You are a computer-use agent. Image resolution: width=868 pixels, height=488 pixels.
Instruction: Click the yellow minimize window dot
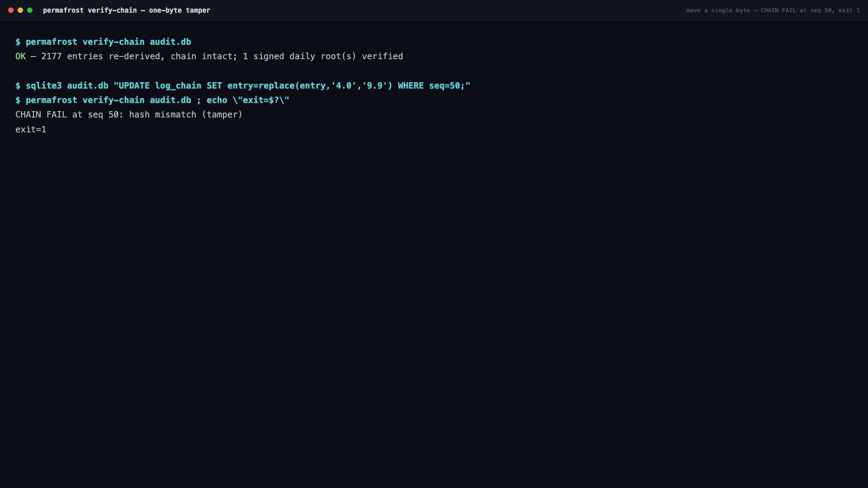click(20, 10)
